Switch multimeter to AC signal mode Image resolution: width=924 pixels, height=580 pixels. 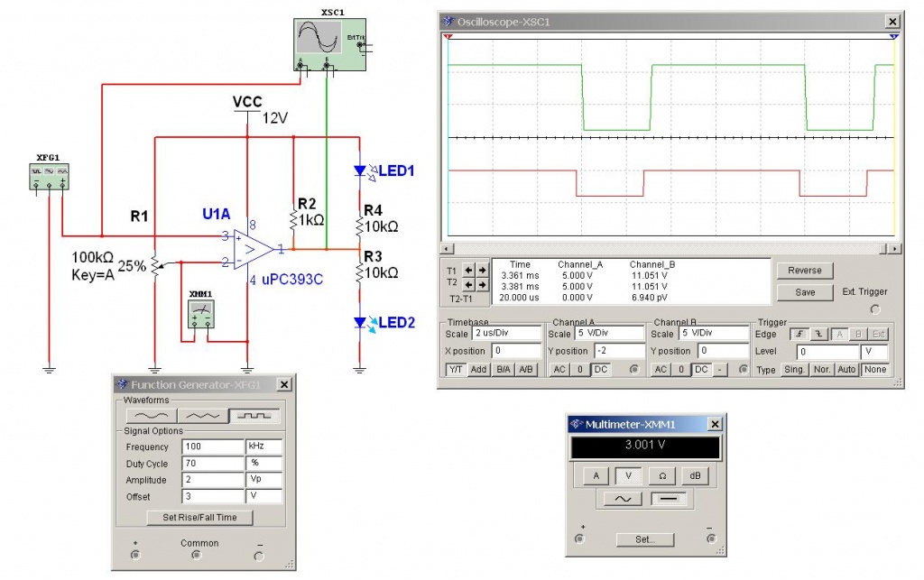coord(627,499)
